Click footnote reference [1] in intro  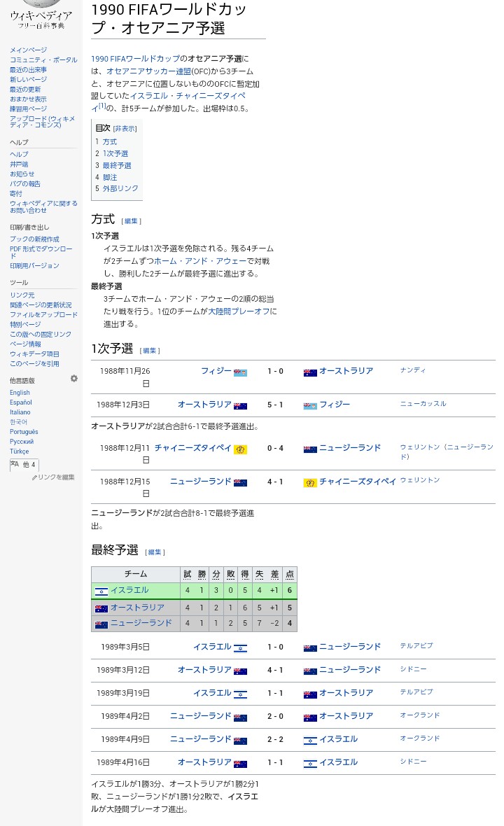(x=102, y=106)
